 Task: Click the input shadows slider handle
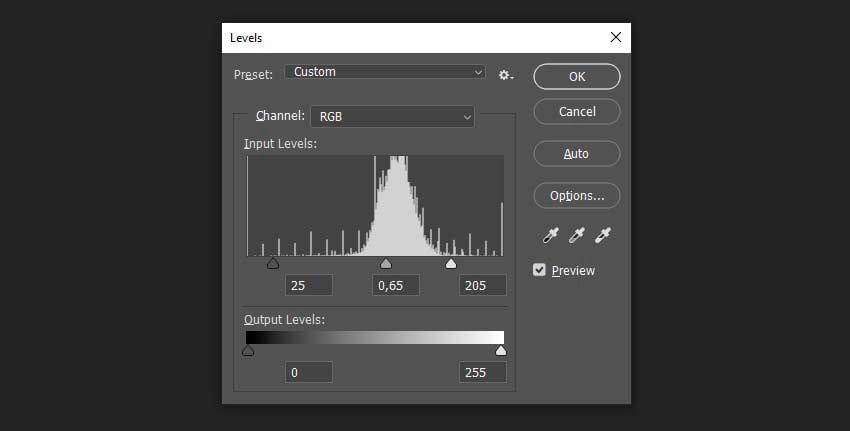coord(273,264)
